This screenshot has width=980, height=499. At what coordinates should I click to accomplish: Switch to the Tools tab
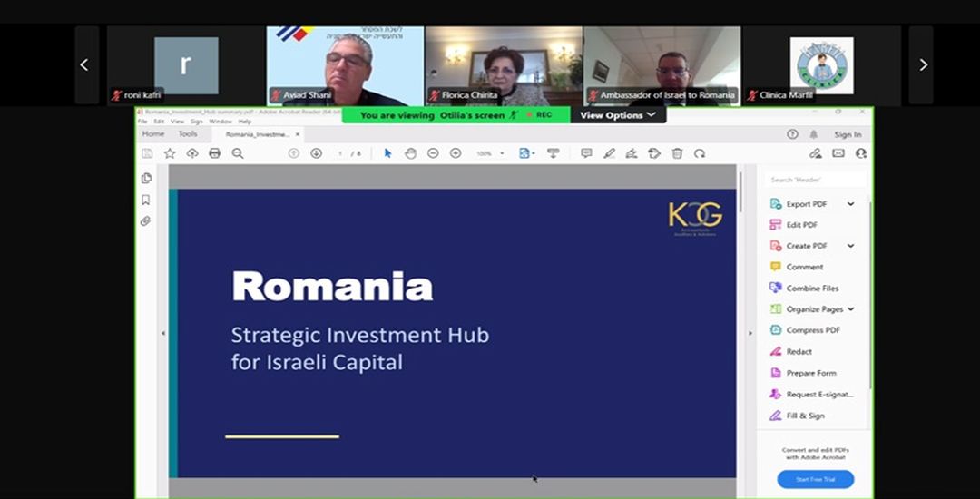point(187,134)
